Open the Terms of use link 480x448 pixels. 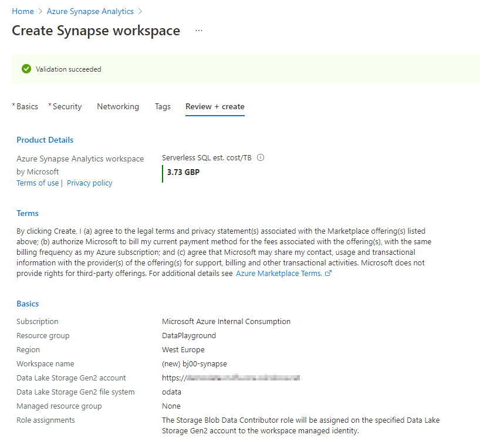(x=38, y=183)
